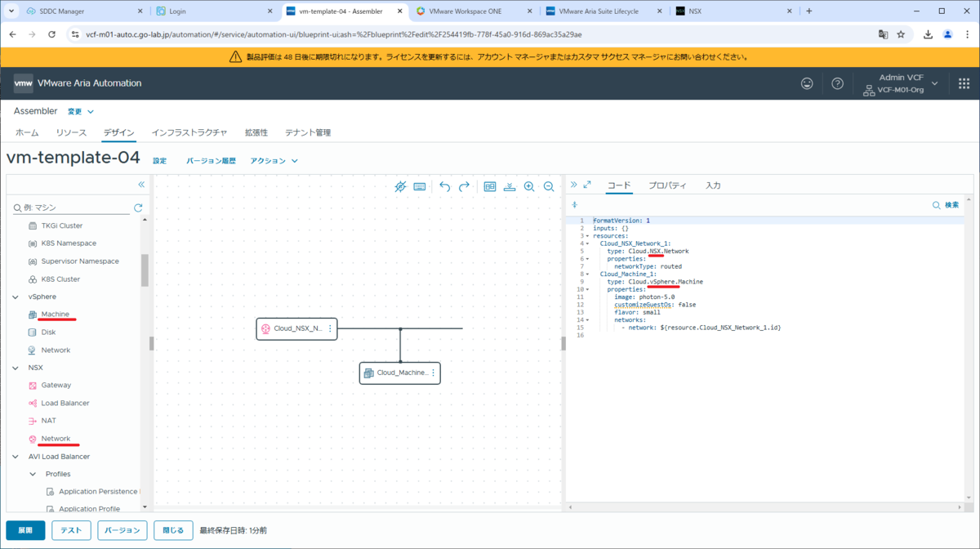This screenshot has width=980, height=549.
Task: Collapse the AVI Load Balancer category
Action: coord(16,457)
